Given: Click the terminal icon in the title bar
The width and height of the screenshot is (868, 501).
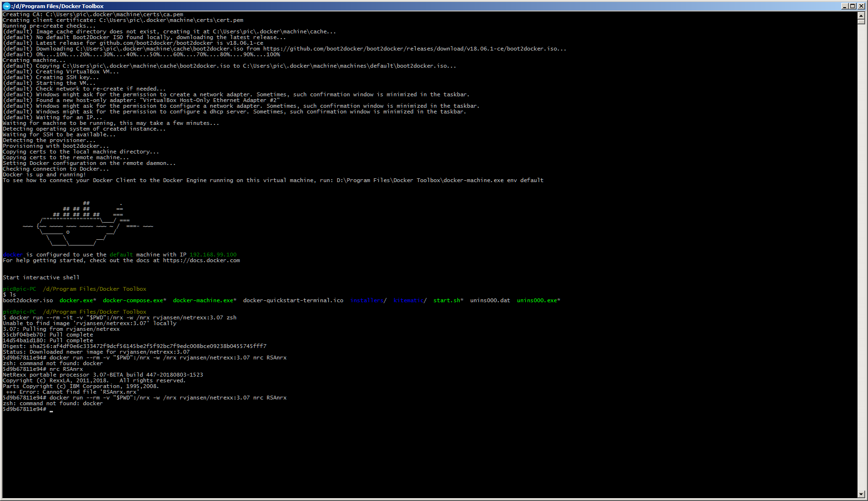Looking at the screenshot, I should coord(6,6).
